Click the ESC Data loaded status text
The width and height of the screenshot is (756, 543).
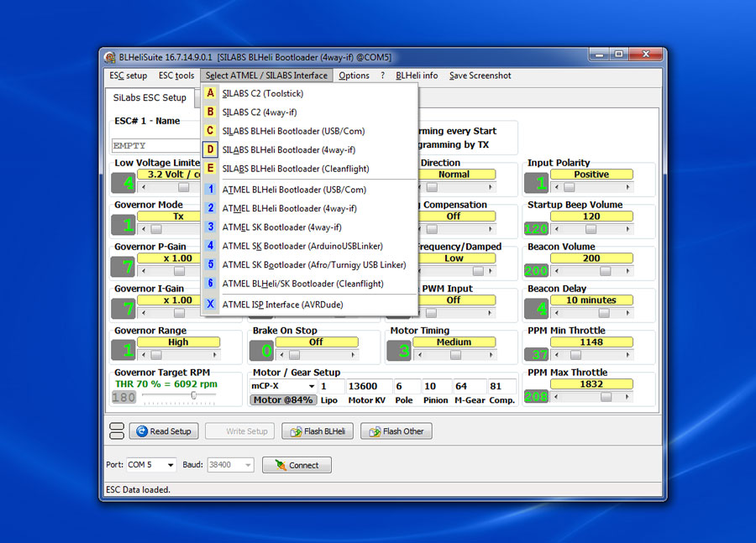138,489
